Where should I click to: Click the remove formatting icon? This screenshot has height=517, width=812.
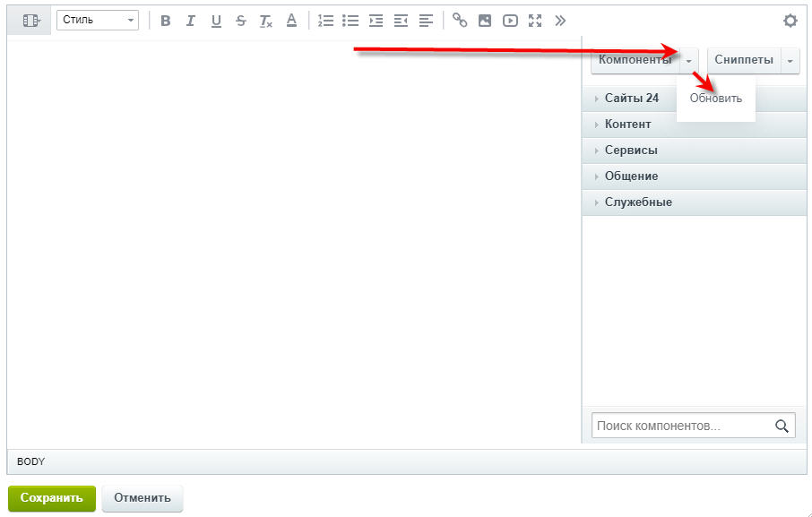[x=266, y=21]
